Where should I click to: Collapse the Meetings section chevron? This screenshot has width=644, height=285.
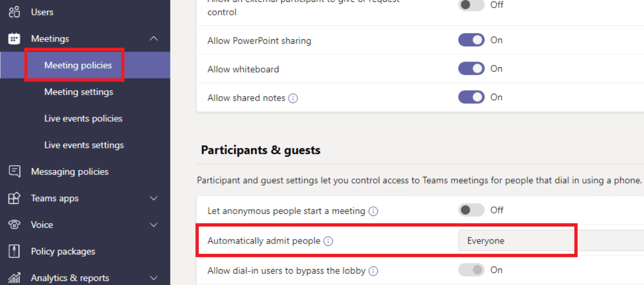coord(154,39)
